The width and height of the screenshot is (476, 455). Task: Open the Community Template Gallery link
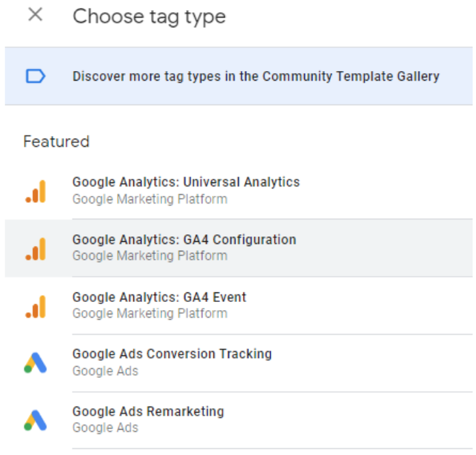(256, 76)
